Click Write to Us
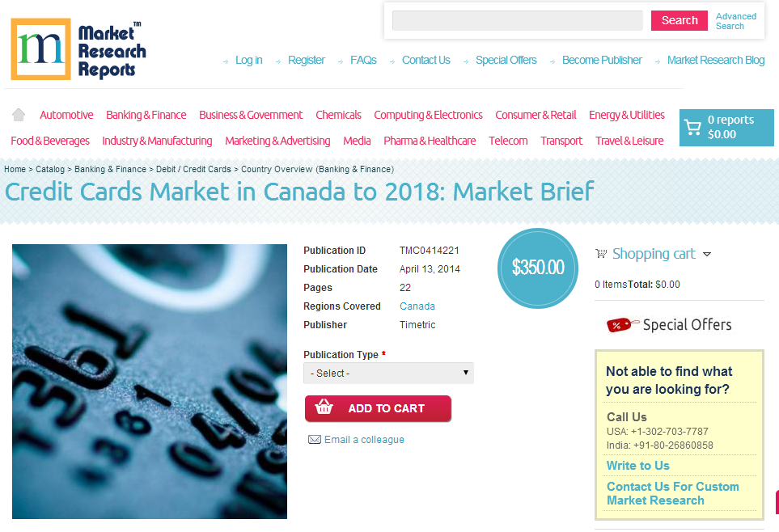Screen dimensions: 779x532 coord(638,466)
